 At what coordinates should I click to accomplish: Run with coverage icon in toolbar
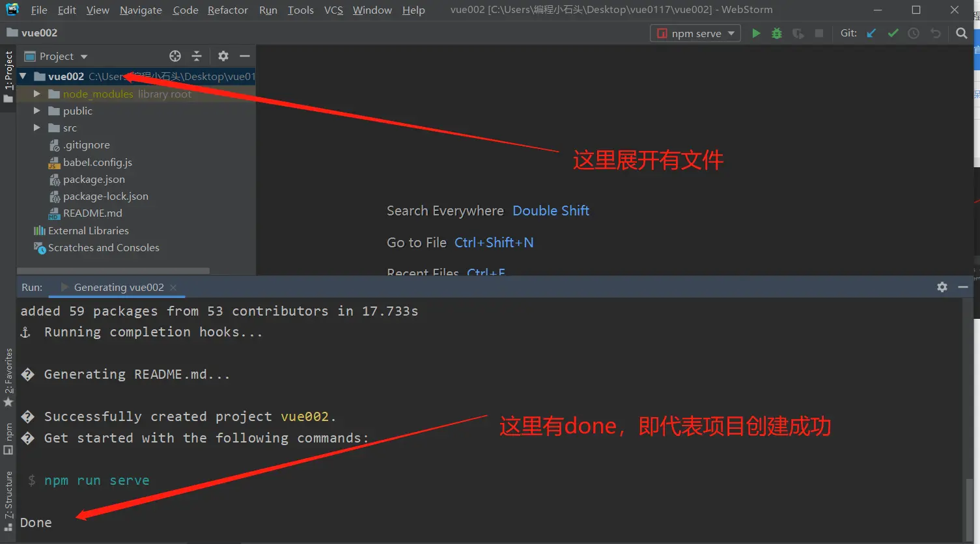(798, 33)
